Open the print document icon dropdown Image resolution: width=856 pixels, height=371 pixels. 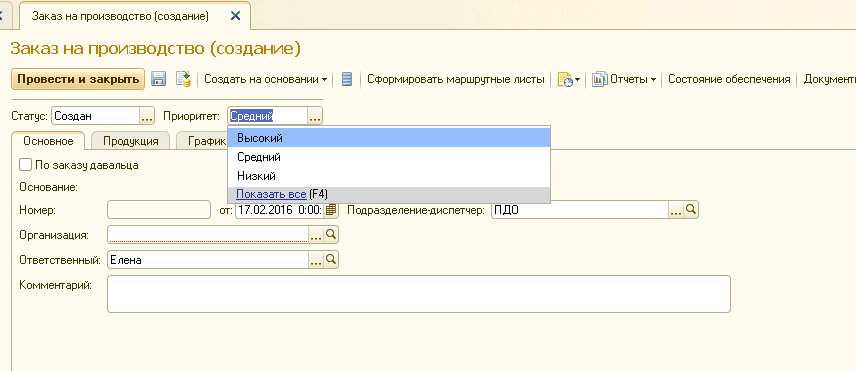pos(568,80)
